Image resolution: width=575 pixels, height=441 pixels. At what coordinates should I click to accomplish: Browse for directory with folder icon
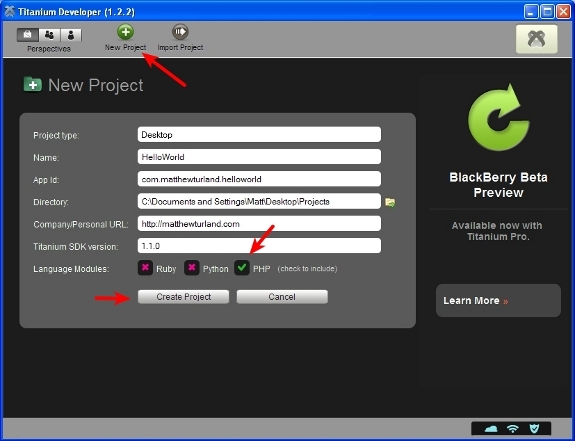click(390, 202)
